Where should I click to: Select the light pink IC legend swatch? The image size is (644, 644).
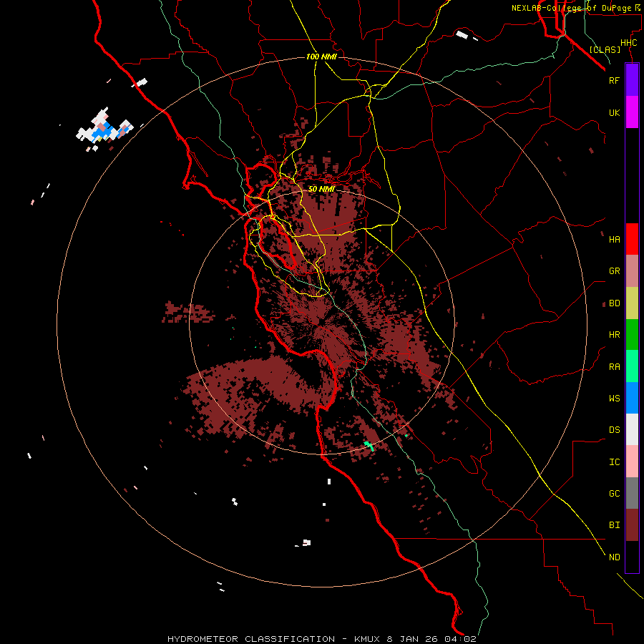pyautogui.click(x=632, y=462)
